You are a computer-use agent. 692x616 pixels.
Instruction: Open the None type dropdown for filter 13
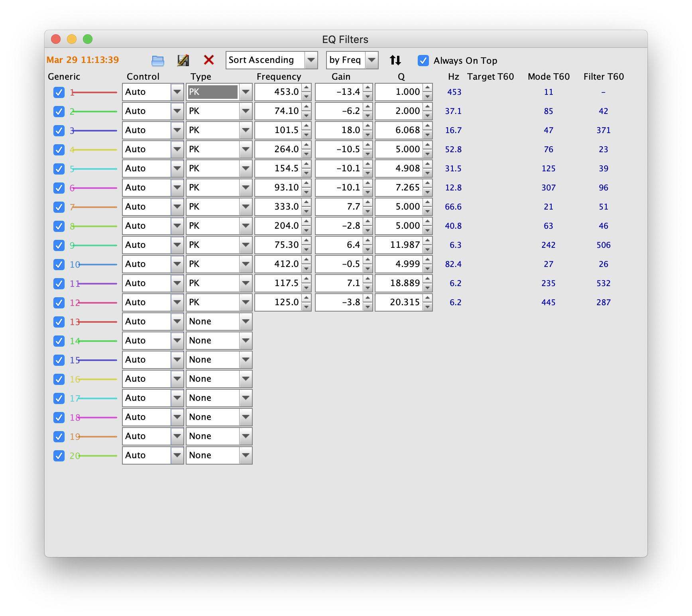coord(219,322)
